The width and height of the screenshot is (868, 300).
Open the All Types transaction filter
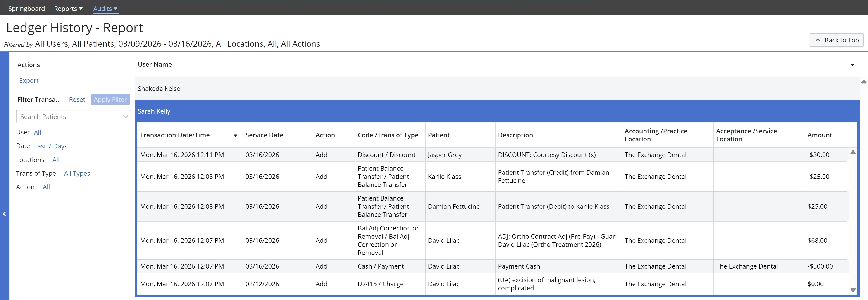77,174
